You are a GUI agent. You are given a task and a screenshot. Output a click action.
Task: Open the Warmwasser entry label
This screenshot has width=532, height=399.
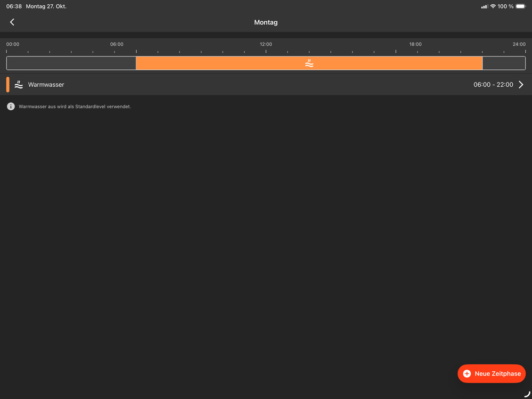46,85
